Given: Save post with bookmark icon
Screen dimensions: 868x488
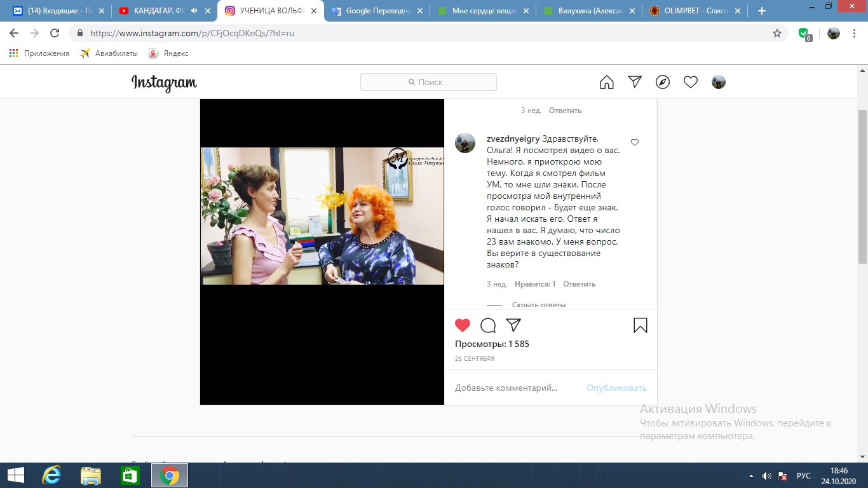Looking at the screenshot, I should [x=641, y=325].
